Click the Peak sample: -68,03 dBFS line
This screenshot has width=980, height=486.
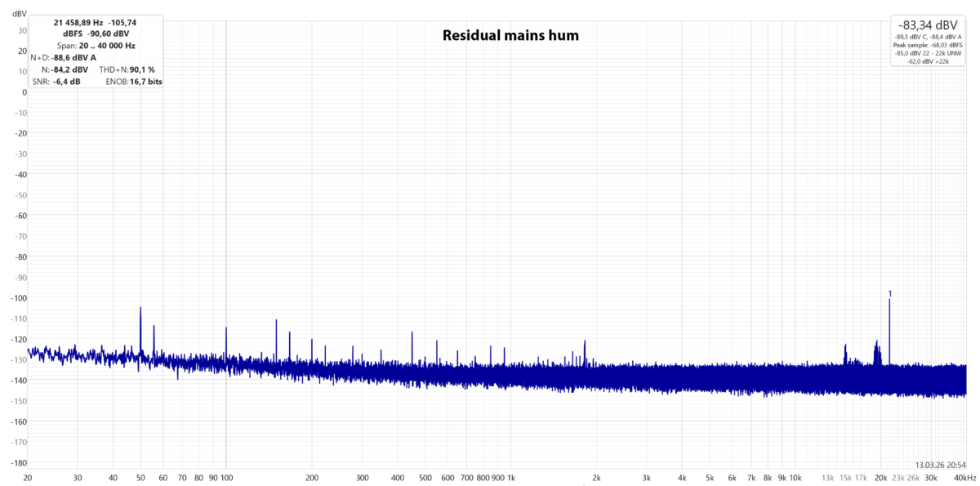pos(928,45)
